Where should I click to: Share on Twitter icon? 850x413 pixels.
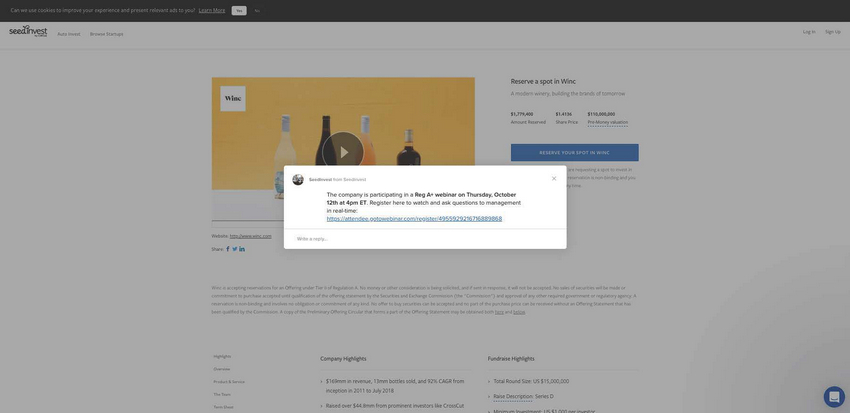point(235,249)
